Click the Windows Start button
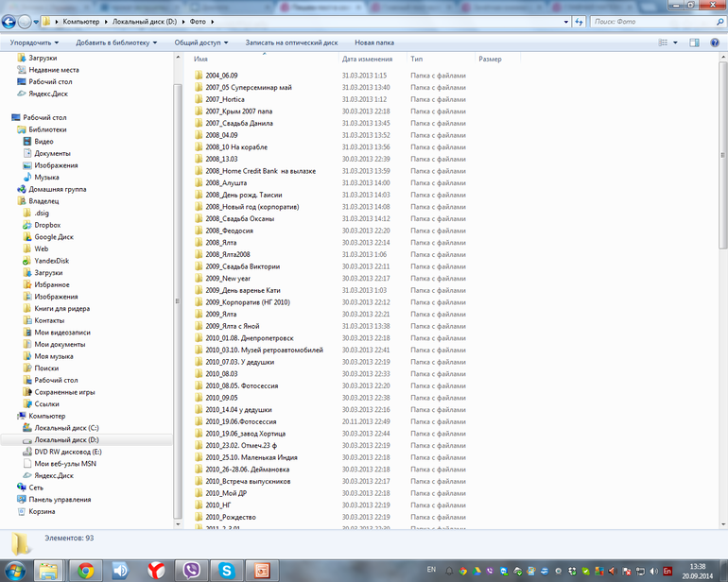This screenshot has height=582, width=728. (x=16, y=570)
